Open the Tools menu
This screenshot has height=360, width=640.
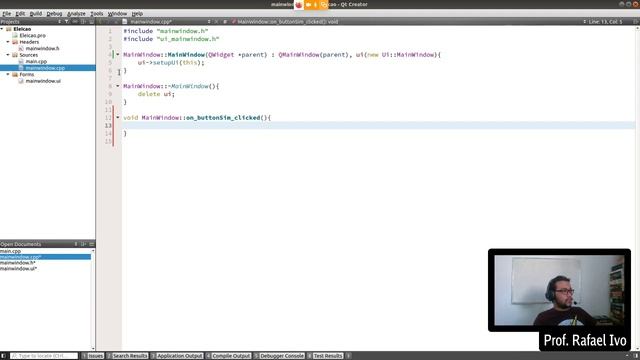(97, 13)
